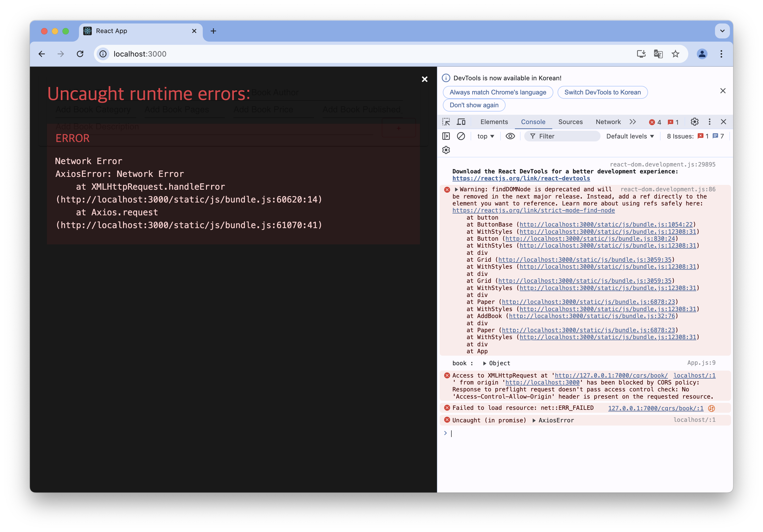Open the react-devtools link
Screen dimensions: 763x532
(521, 178)
